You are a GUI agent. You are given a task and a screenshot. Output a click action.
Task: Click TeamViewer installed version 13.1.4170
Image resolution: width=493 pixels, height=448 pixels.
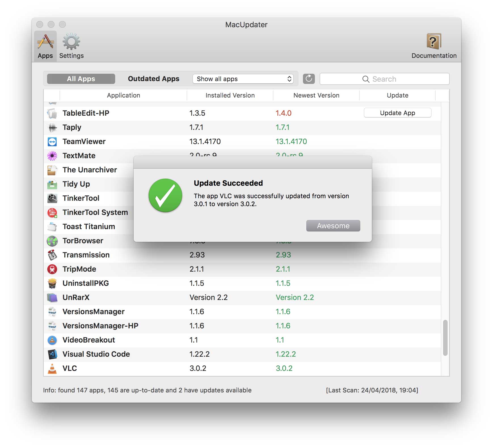tap(205, 141)
